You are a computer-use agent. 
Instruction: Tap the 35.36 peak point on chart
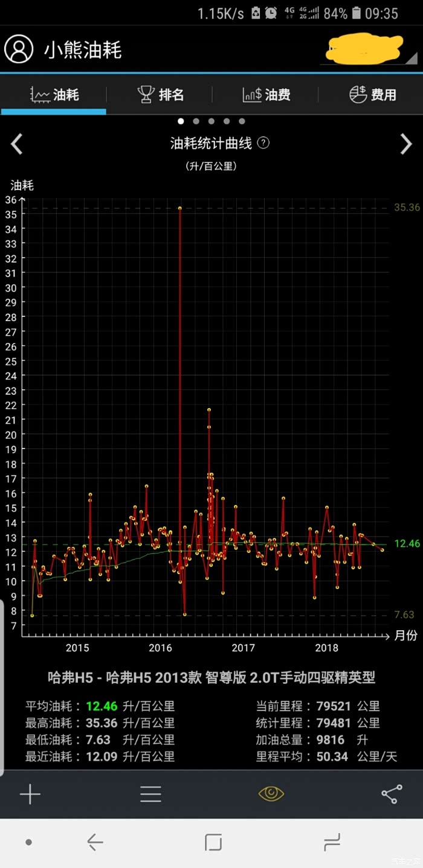pos(180,208)
